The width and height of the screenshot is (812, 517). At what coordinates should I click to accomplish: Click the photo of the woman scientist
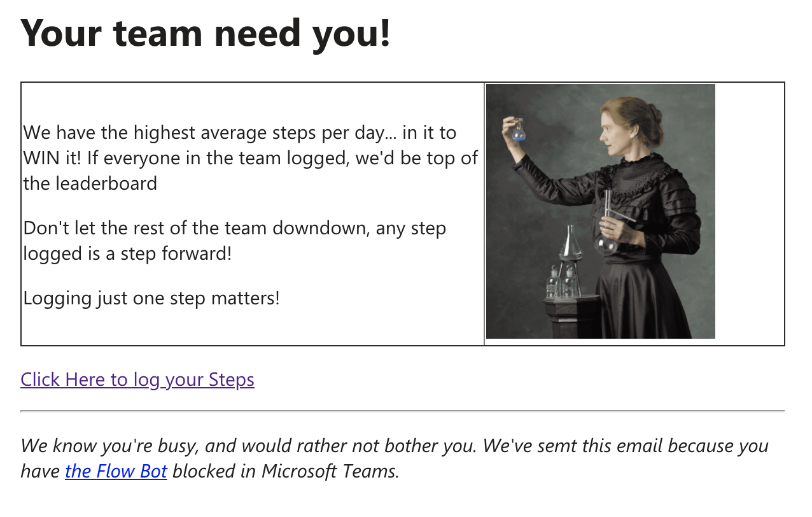click(601, 211)
